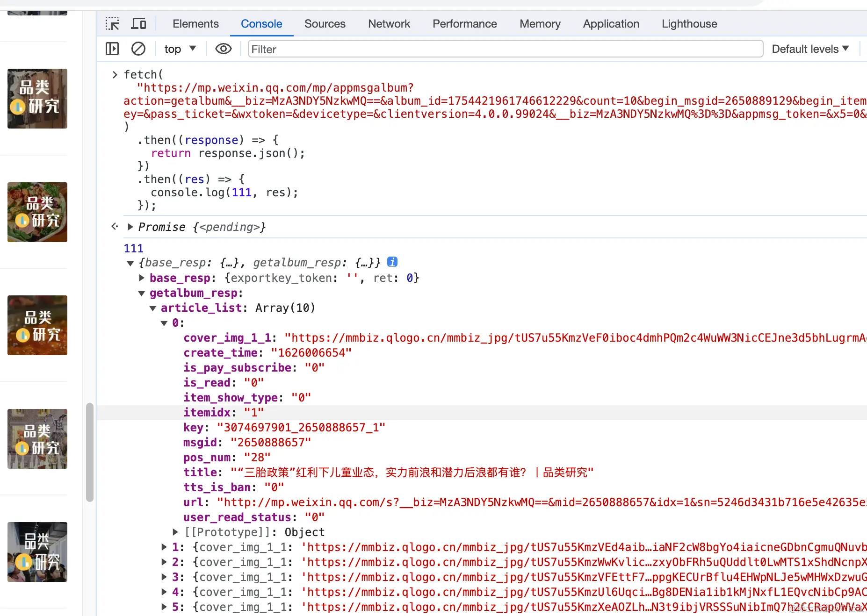This screenshot has width=867, height=616.
Task: Open the top JavaScript context dropdown
Action: (180, 49)
